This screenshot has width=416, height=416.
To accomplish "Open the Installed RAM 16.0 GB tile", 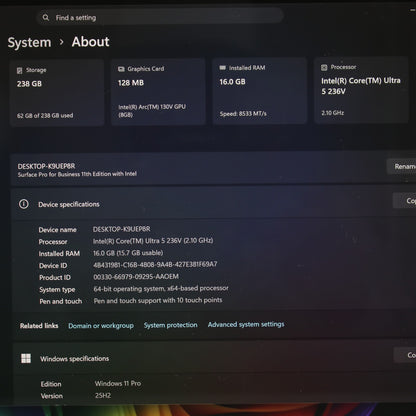I will point(260,91).
